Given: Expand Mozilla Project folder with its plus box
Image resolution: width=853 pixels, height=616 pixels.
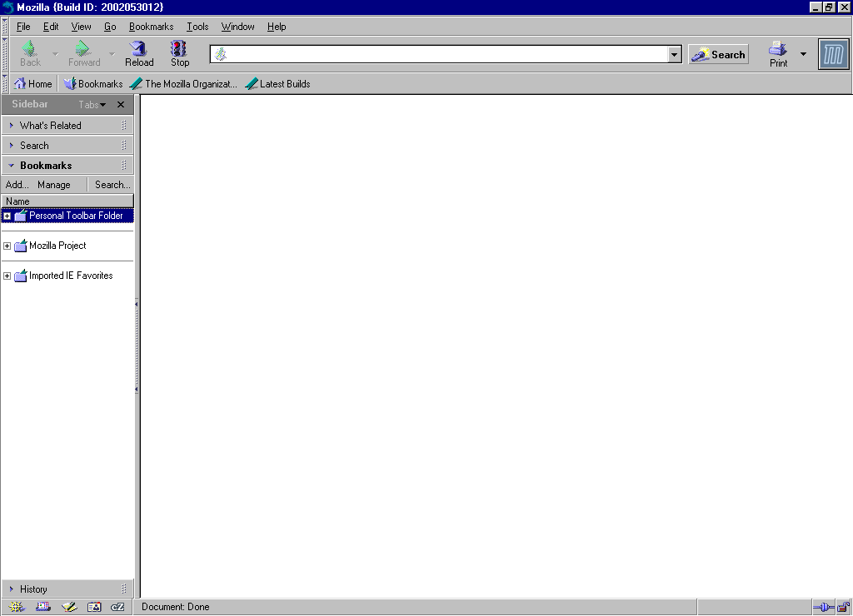Looking at the screenshot, I should coord(7,246).
